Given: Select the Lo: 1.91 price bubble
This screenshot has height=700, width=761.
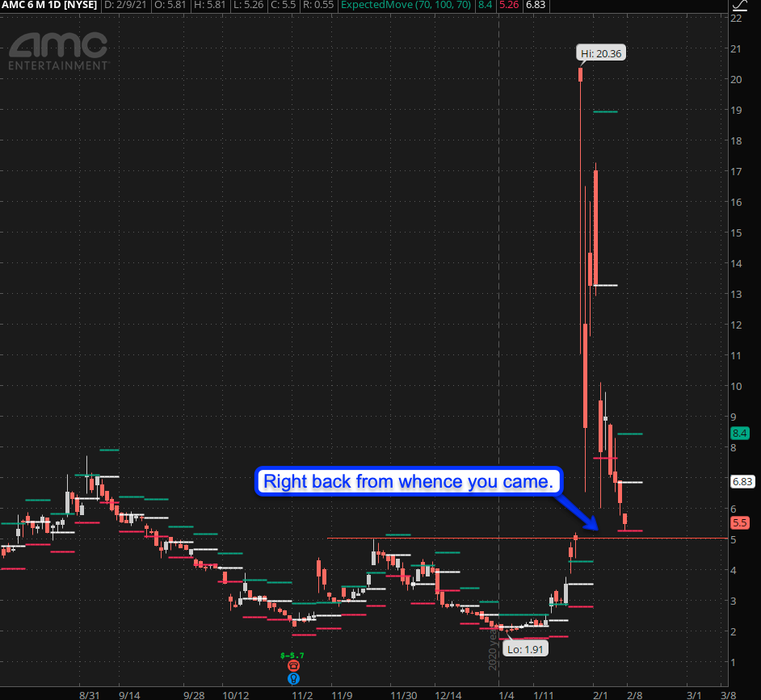Looking at the screenshot, I should click(526, 649).
